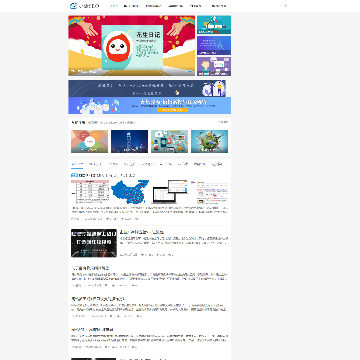Open the purple cartoon person side thumbnail
Image resolution: width=360 pixels, height=360 pixels.
tap(214, 66)
